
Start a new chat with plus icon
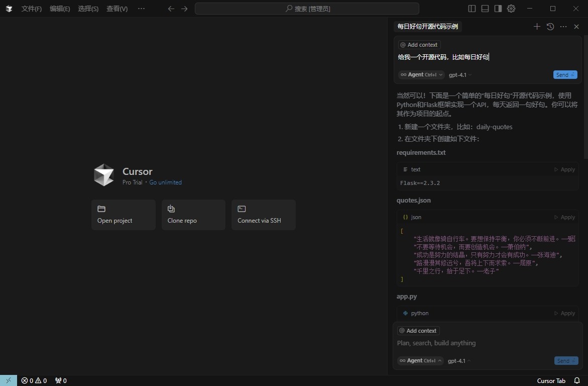[537, 26]
